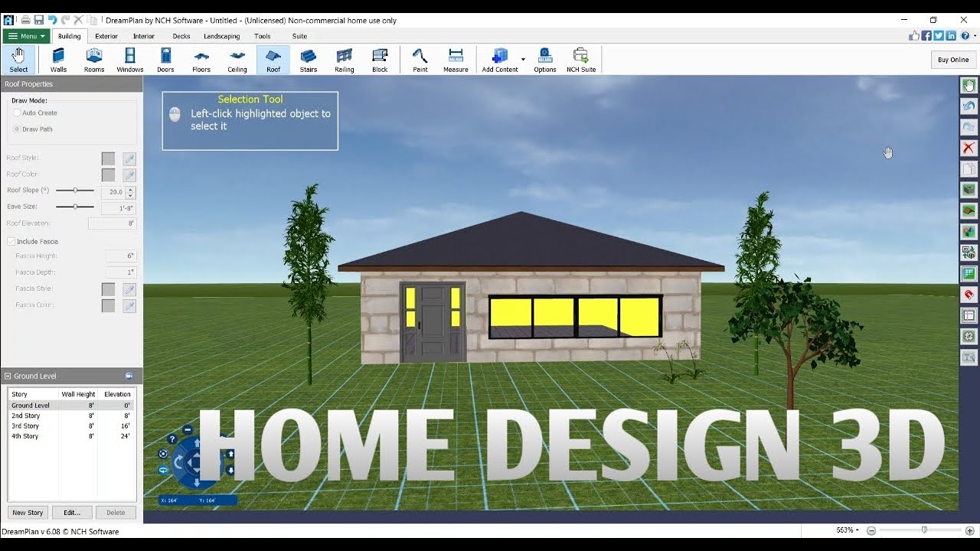This screenshot has height=551, width=980.
Task: Choose the Railing tool
Action: (345, 60)
